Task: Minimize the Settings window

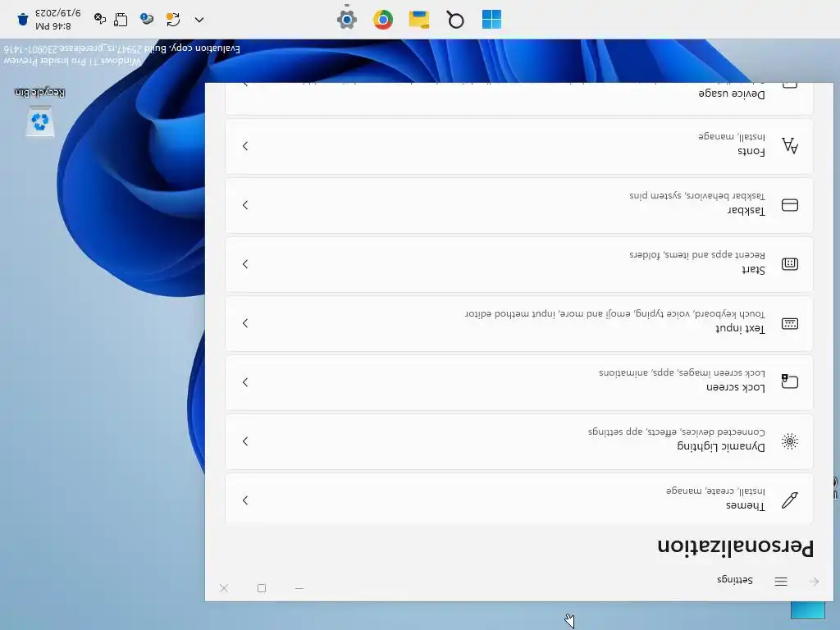Action: click(x=299, y=588)
